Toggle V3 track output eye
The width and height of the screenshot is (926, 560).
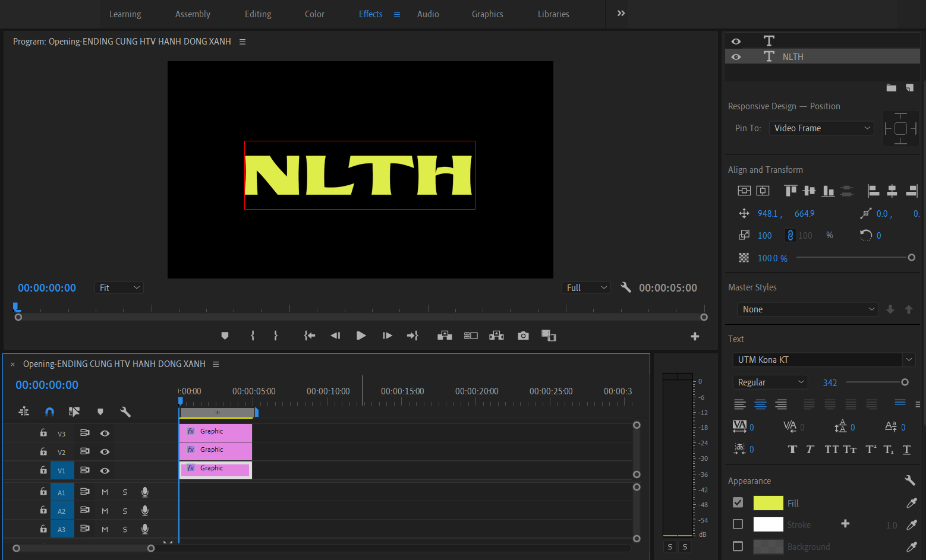coord(105,434)
